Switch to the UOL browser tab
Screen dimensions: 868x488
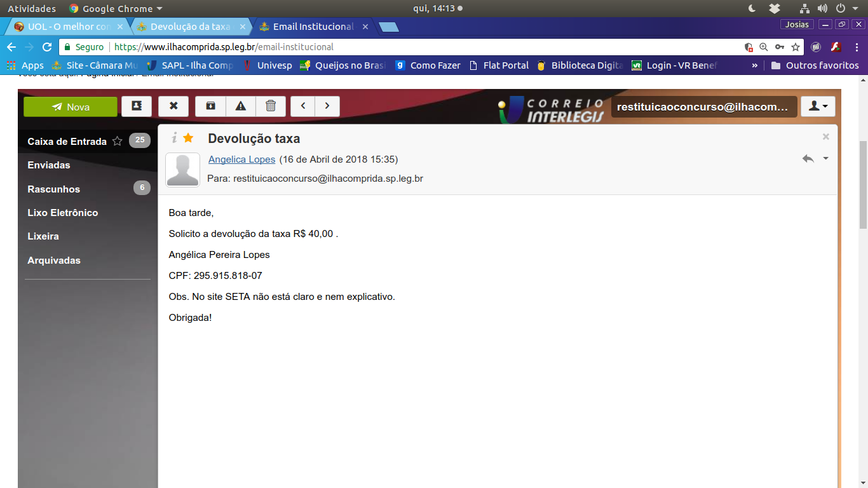64,27
